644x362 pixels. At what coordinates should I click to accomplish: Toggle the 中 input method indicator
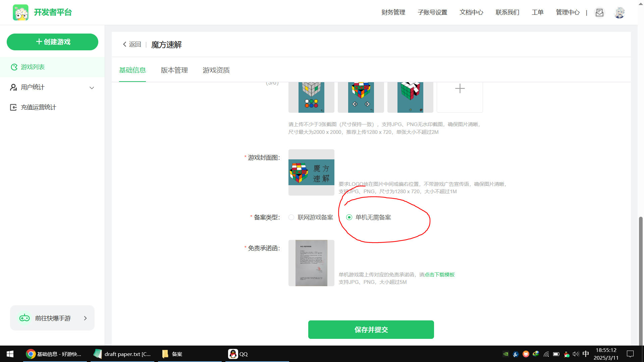(586, 354)
